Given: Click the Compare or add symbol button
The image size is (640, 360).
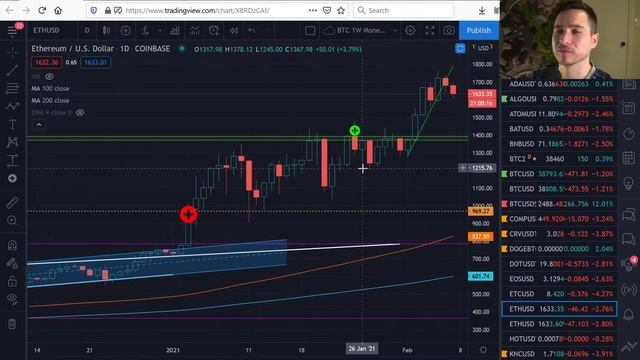Looking at the screenshot, I should tap(126, 31).
